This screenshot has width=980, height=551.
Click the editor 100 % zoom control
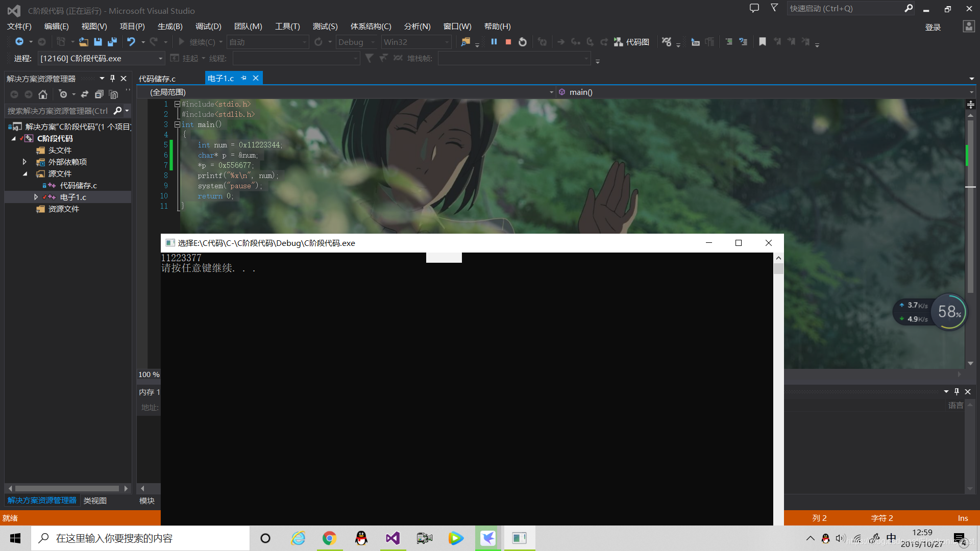pyautogui.click(x=149, y=374)
